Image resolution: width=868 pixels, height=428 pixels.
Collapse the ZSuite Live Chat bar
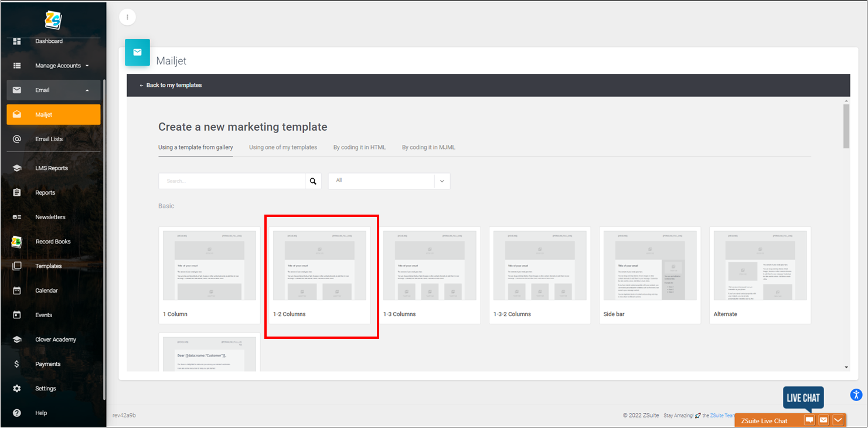coord(838,420)
